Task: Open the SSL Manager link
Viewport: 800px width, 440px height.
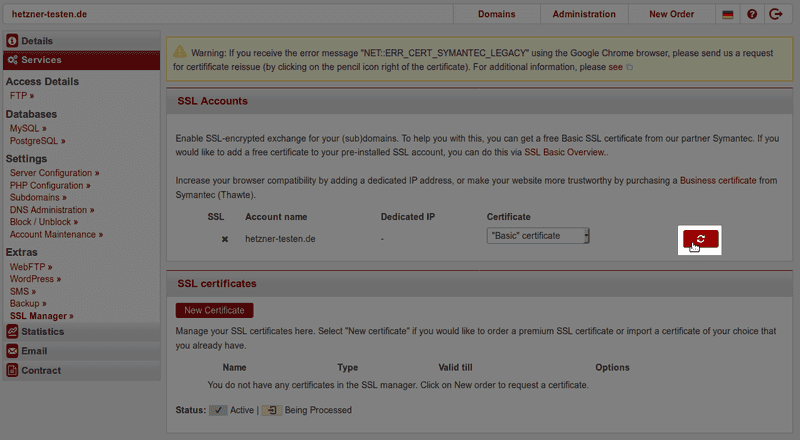Action: 42,316
